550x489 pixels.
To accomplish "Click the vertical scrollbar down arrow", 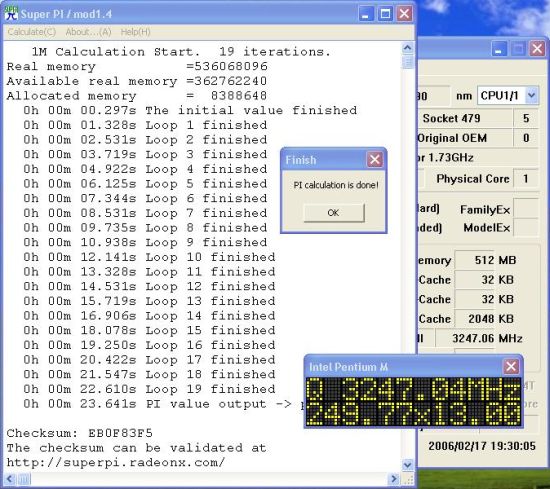I will pyautogui.click(x=407, y=465).
